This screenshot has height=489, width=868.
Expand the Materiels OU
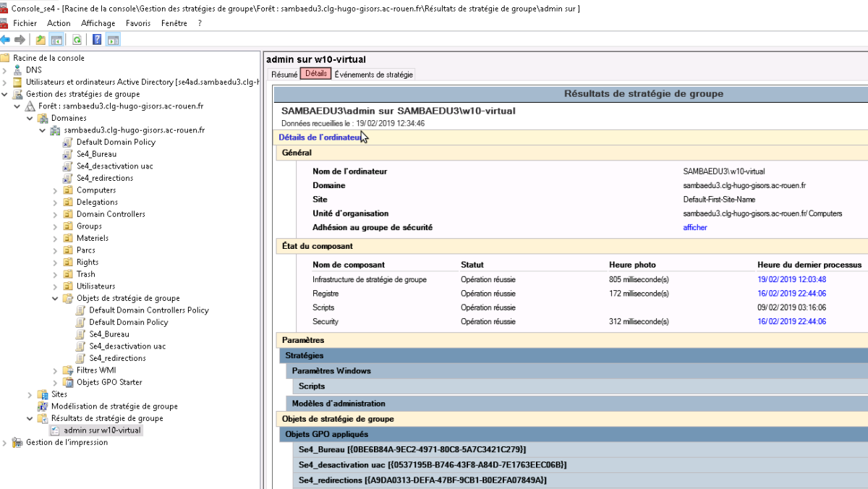click(56, 238)
